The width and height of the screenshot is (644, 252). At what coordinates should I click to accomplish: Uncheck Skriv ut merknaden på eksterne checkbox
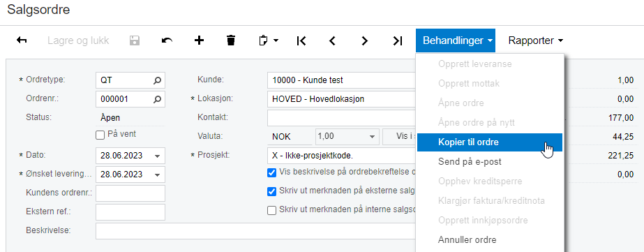271,191
